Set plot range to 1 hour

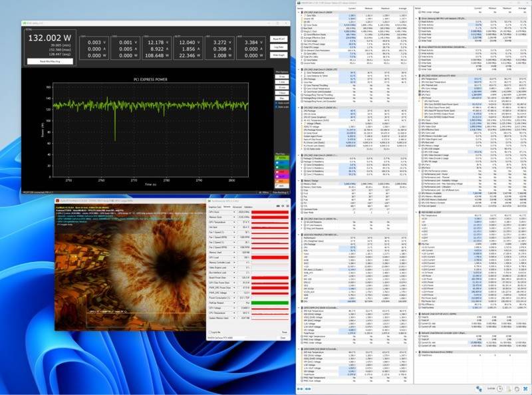281,93
